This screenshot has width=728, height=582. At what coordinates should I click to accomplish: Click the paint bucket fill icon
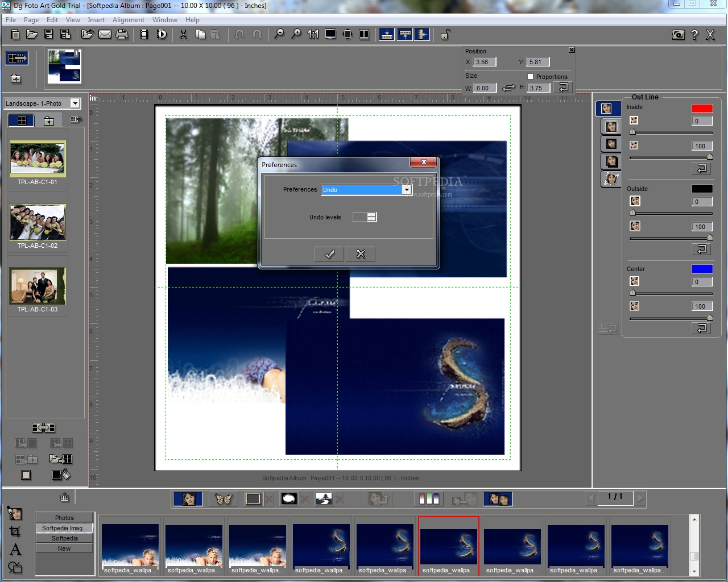pos(61,475)
